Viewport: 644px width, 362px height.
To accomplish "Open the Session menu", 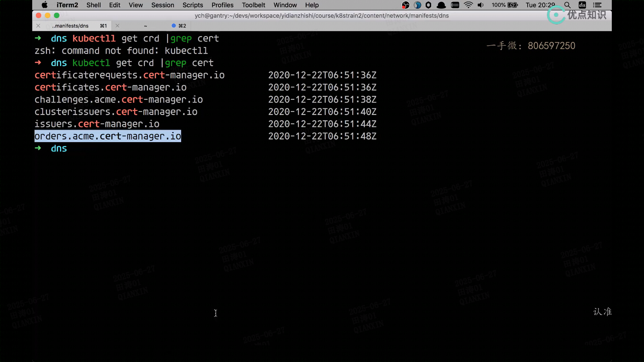I will [x=162, y=5].
